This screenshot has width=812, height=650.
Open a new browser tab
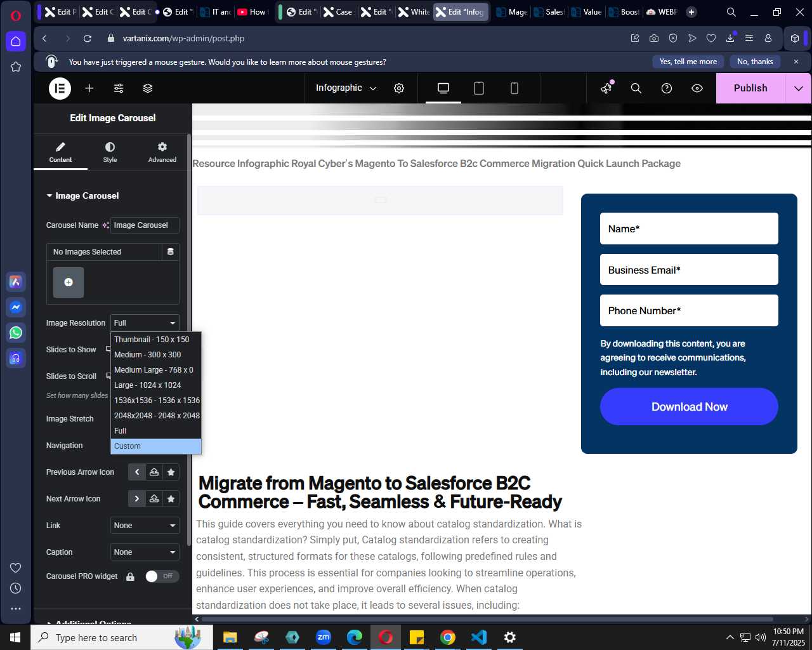tap(691, 12)
